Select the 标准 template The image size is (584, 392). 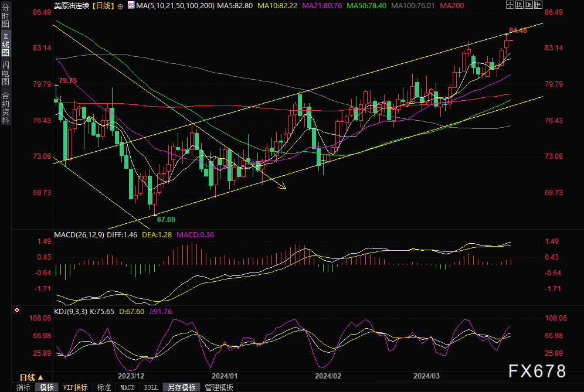(x=104, y=387)
